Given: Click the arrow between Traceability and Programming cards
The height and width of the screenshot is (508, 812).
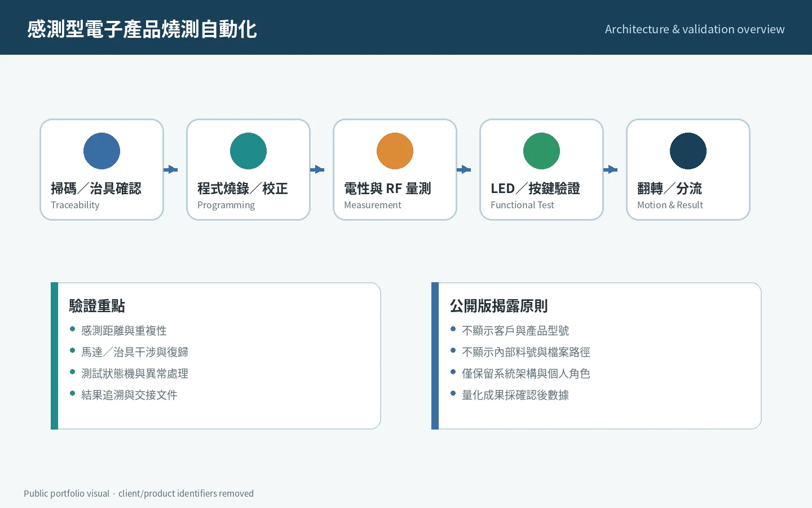Looking at the screenshot, I should (171, 169).
